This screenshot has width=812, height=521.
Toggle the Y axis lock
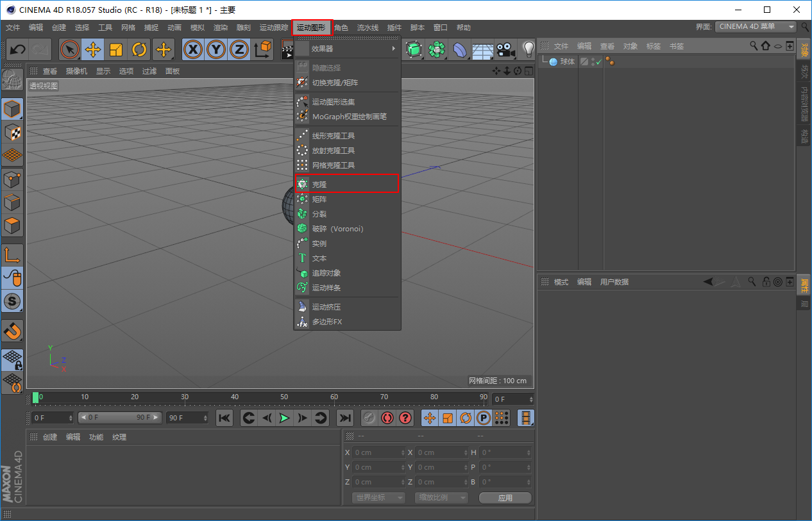pyautogui.click(x=217, y=49)
